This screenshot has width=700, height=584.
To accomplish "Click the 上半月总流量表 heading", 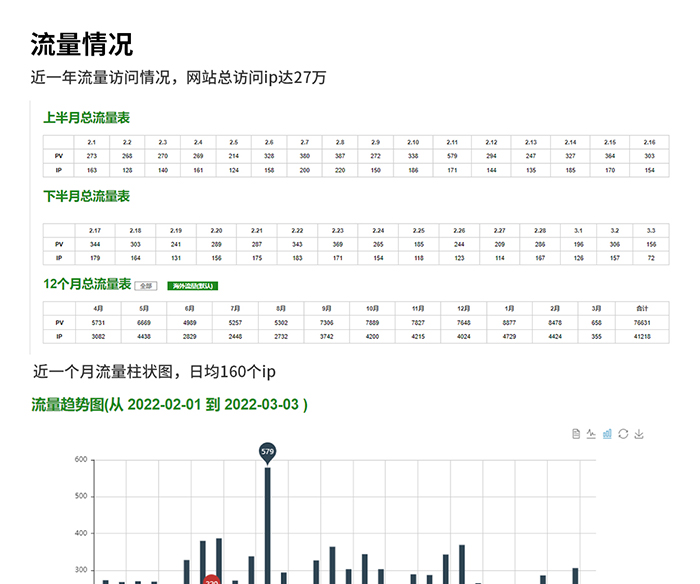I will point(86,118).
